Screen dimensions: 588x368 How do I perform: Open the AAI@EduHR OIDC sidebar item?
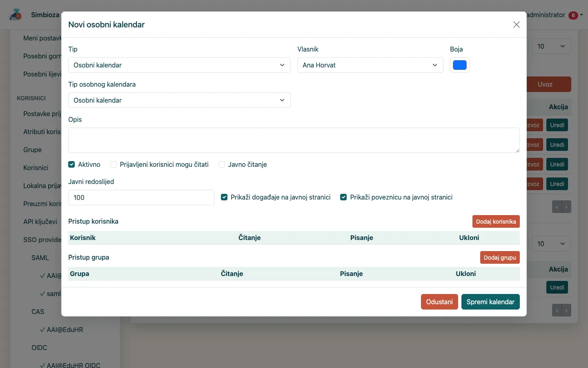coord(73,365)
